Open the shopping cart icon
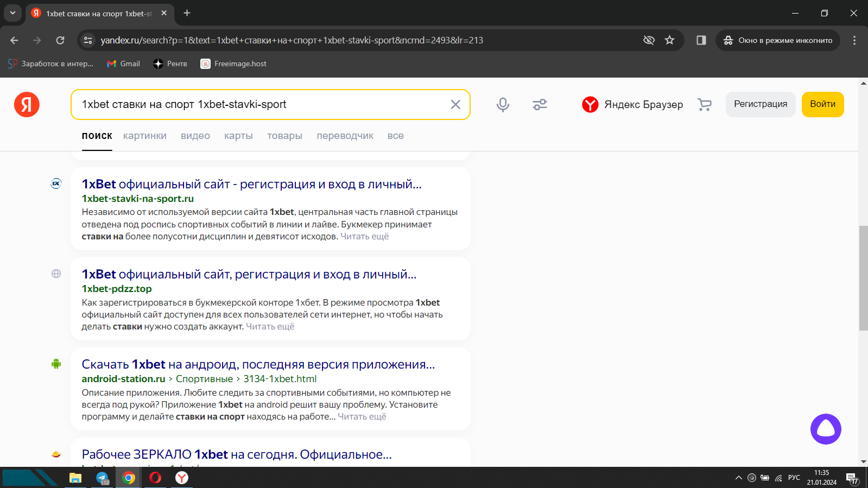This screenshot has height=488, width=868. click(704, 104)
